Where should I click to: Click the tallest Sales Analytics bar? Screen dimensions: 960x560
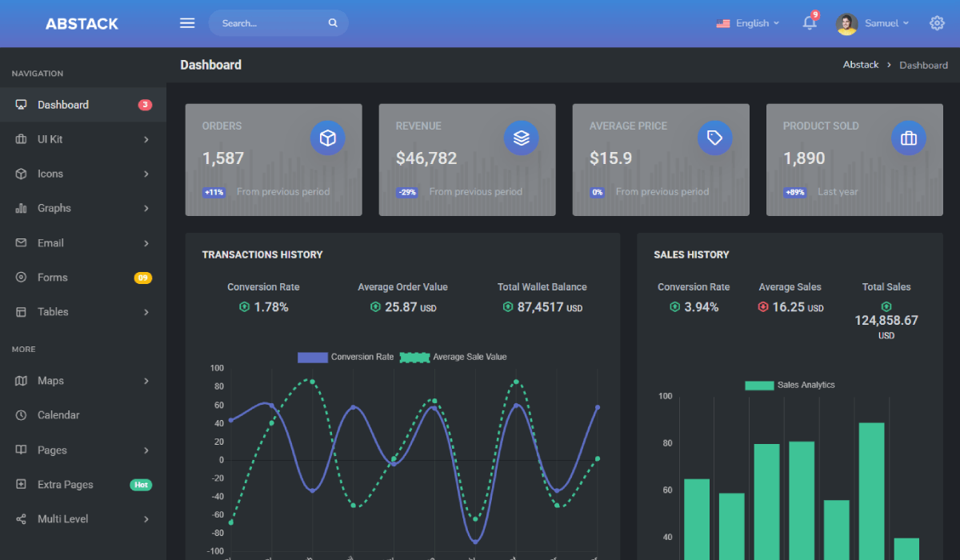[x=872, y=491]
